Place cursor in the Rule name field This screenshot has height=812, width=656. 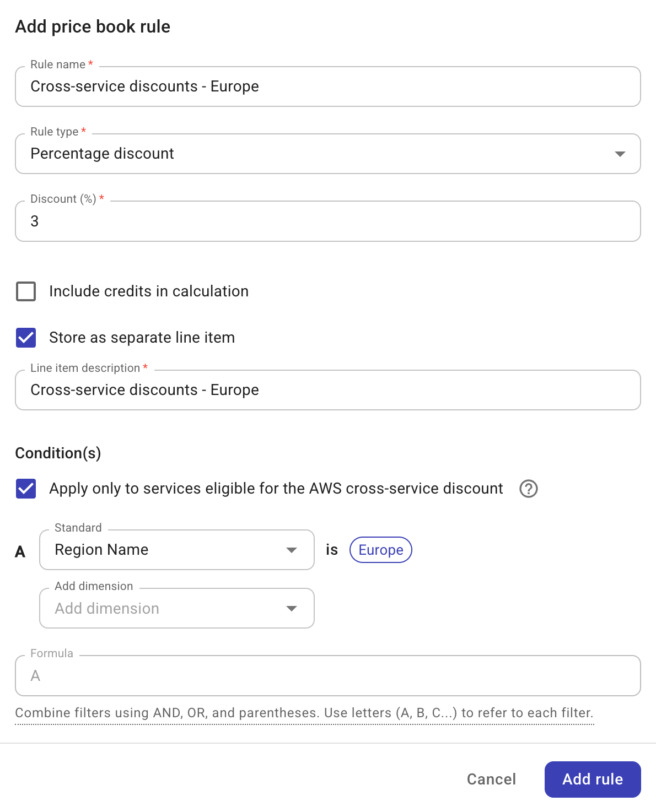pyautogui.click(x=327, y=86)
